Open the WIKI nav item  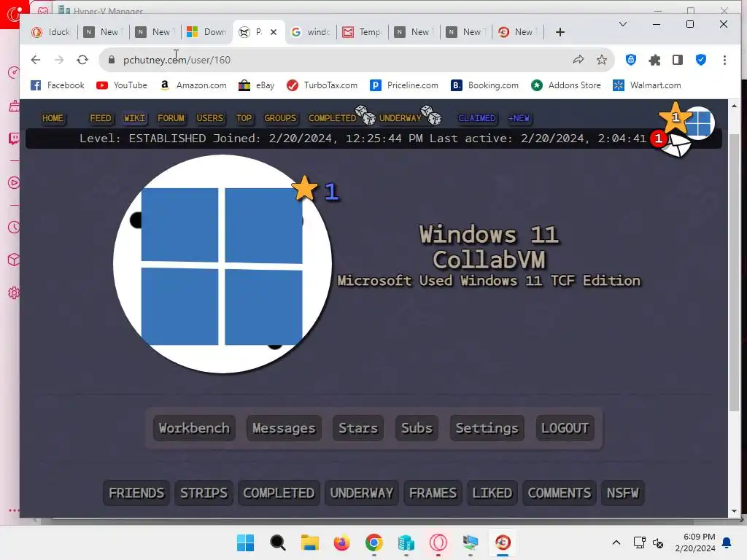(135, 118)
